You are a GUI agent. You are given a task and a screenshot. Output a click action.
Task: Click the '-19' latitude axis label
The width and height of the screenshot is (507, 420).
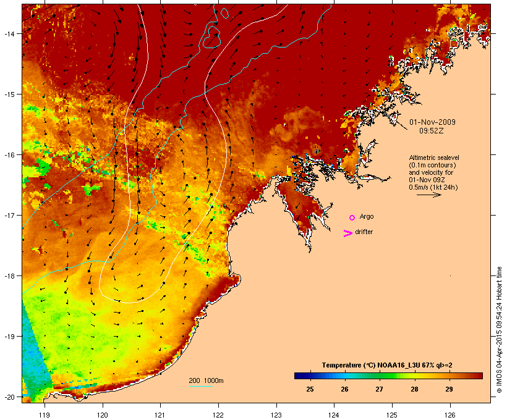click(9, 337)
